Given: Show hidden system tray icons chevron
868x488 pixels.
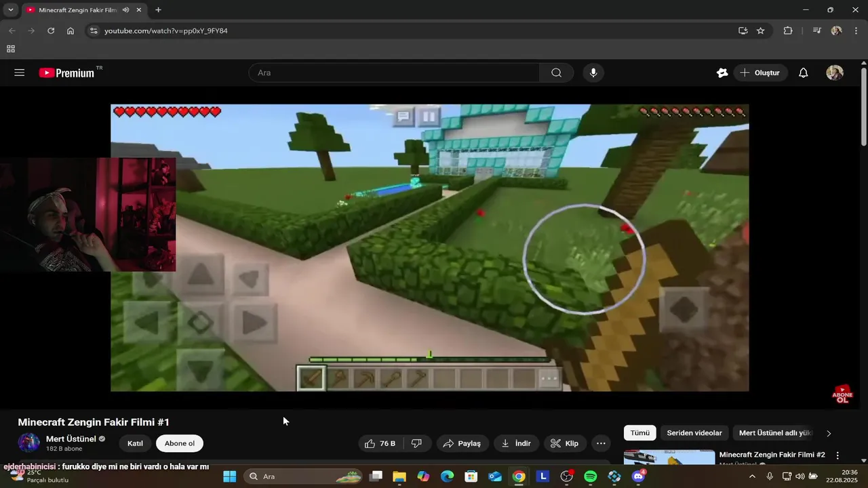Looking at the screenshot, I should pos(751,476).
